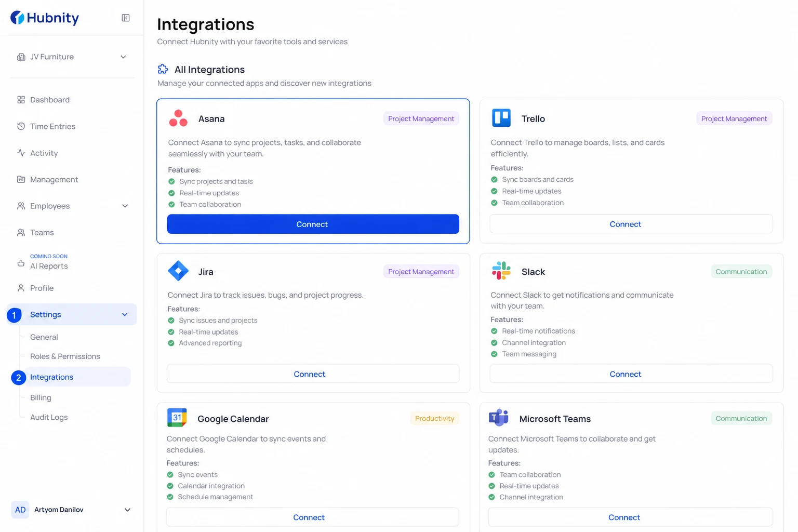Click the Slack logo icon

click(501, 271)
